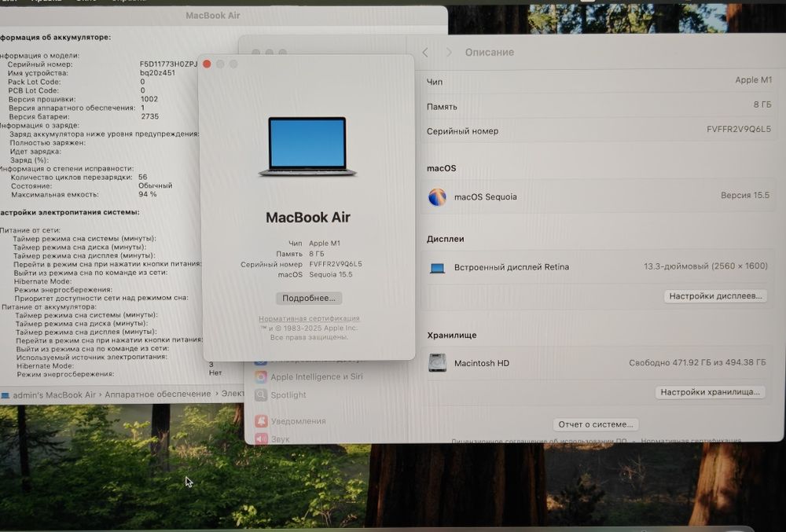Viewport: 786px width, 532px height.
Task: Click the Нормативная сертификация link in Описание footer
Action: [691, 441]
